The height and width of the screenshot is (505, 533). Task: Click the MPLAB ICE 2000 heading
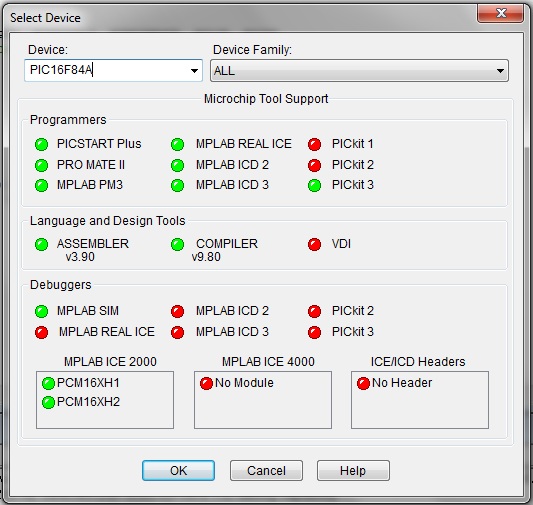pos(110,362)
